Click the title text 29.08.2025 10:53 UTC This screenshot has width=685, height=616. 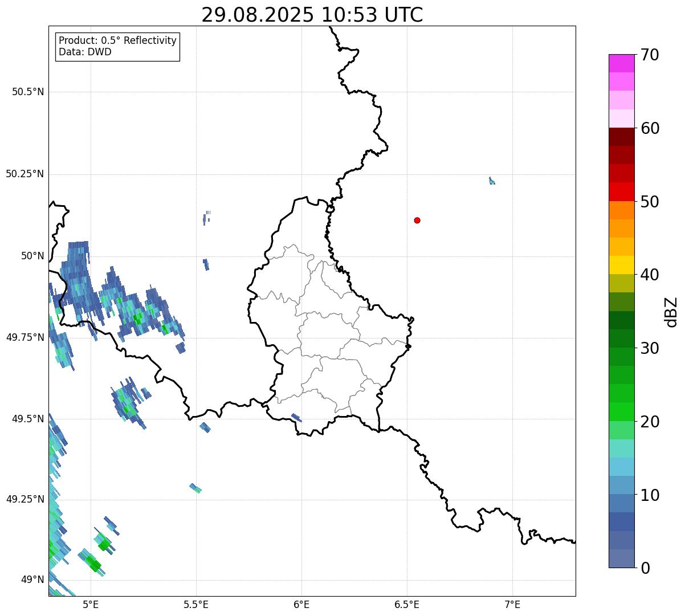click(x=312, y=15)
